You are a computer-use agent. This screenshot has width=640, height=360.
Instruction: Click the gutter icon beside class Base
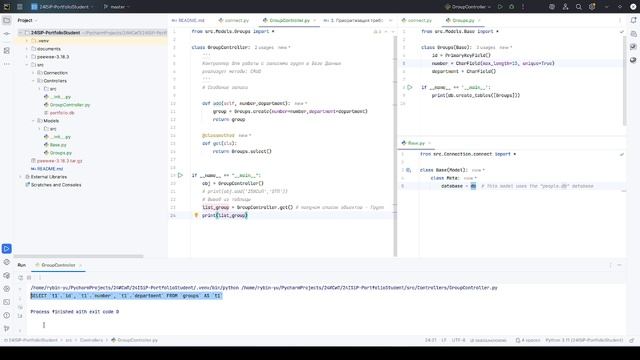pos(409,170)
